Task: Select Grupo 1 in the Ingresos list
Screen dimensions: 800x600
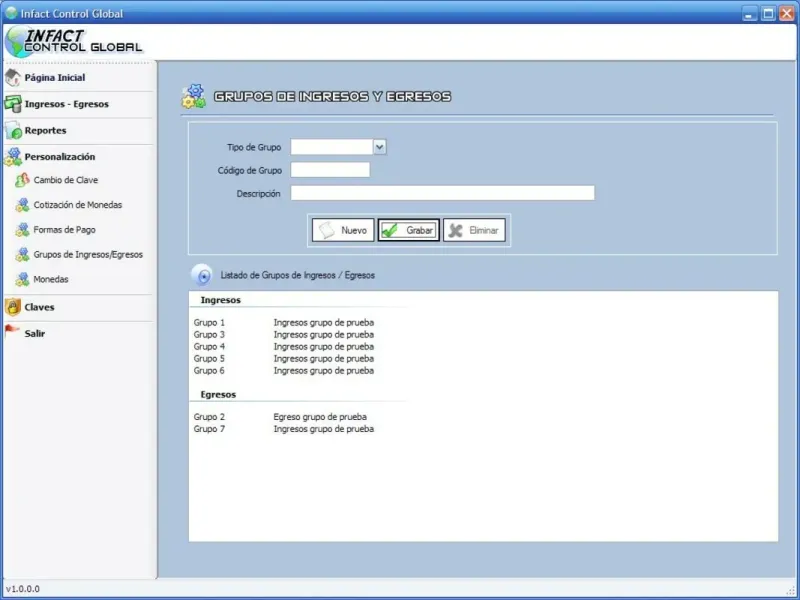Action: pos(209,322)
